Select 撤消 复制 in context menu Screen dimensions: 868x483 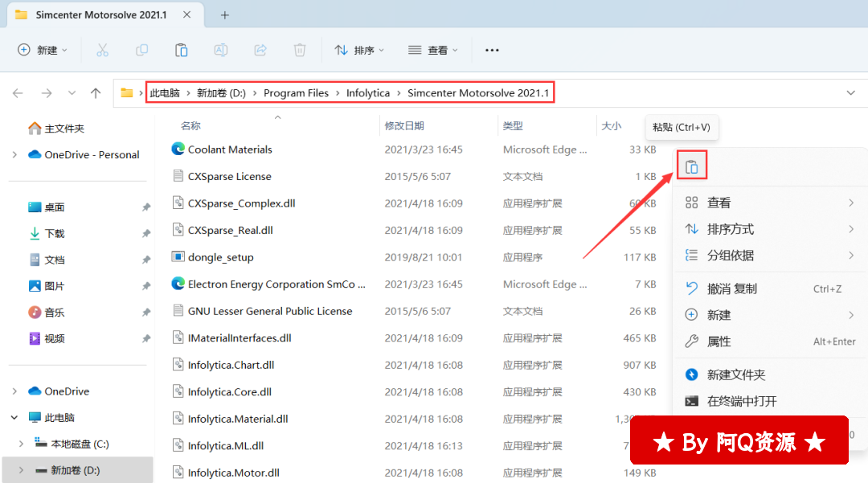point(731,289)
